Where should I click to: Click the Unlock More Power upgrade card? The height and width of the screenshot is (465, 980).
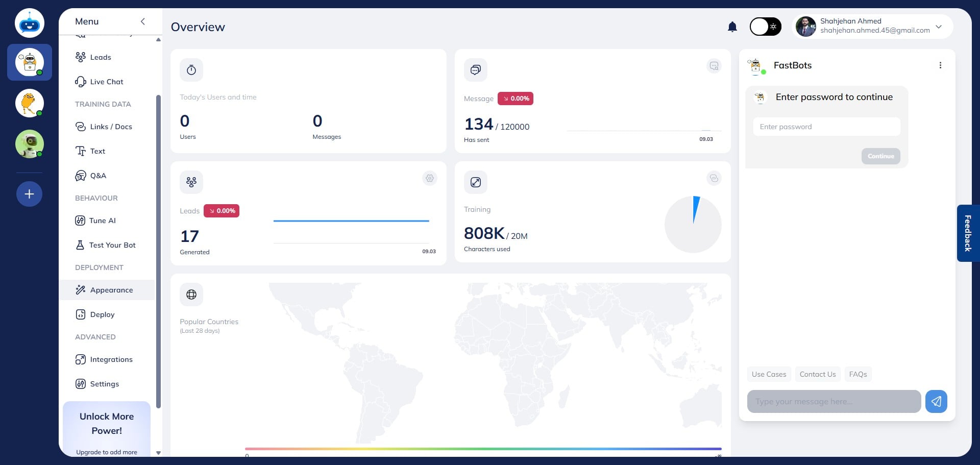point(107,429)
